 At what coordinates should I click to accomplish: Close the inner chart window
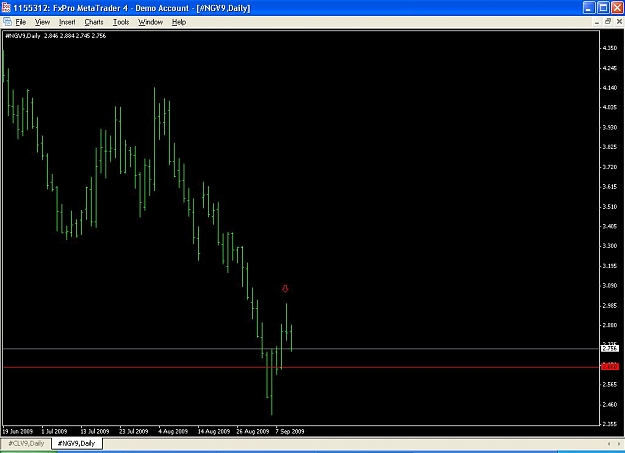(619, 22)
